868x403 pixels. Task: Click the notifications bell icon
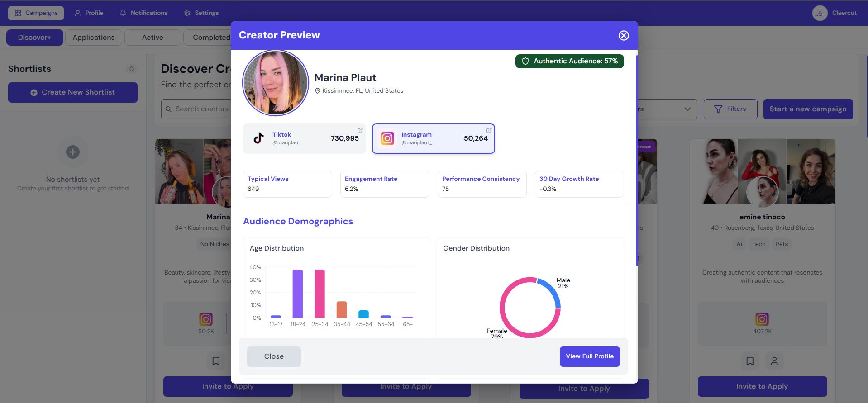tap(123, 13)
